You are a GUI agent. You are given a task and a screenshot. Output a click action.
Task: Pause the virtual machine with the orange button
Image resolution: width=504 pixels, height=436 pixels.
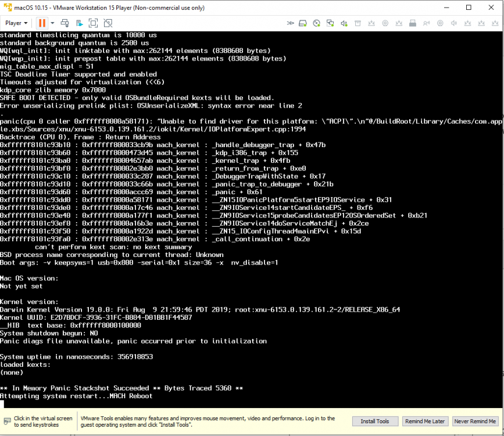(x=42, y=23)
